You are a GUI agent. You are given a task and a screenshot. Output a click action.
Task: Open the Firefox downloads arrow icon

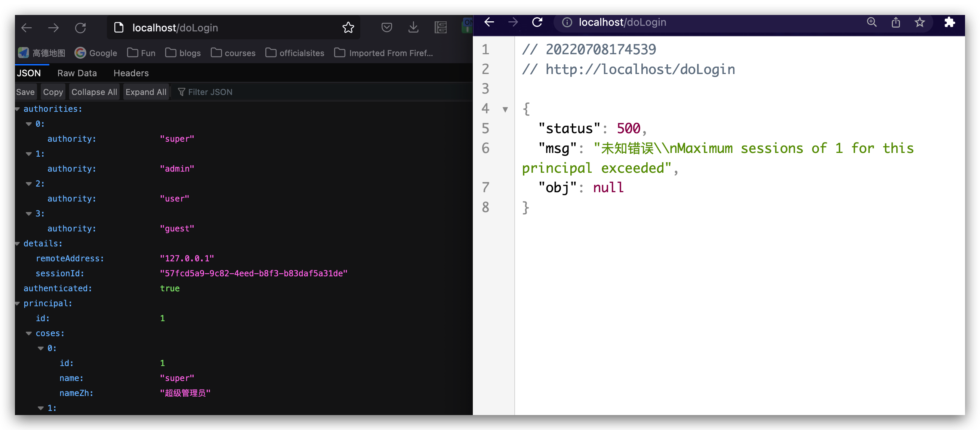pyautogui.click(x=413, y=27)
